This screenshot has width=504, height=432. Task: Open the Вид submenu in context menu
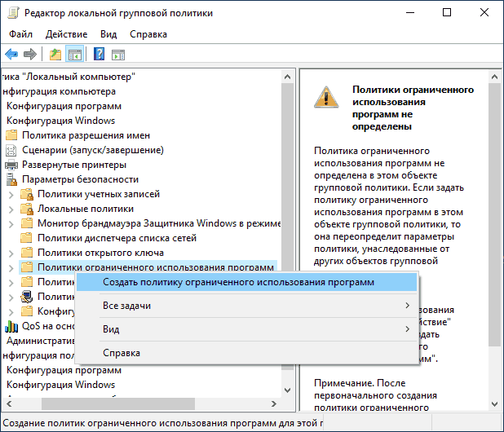[x=247, y=329]
